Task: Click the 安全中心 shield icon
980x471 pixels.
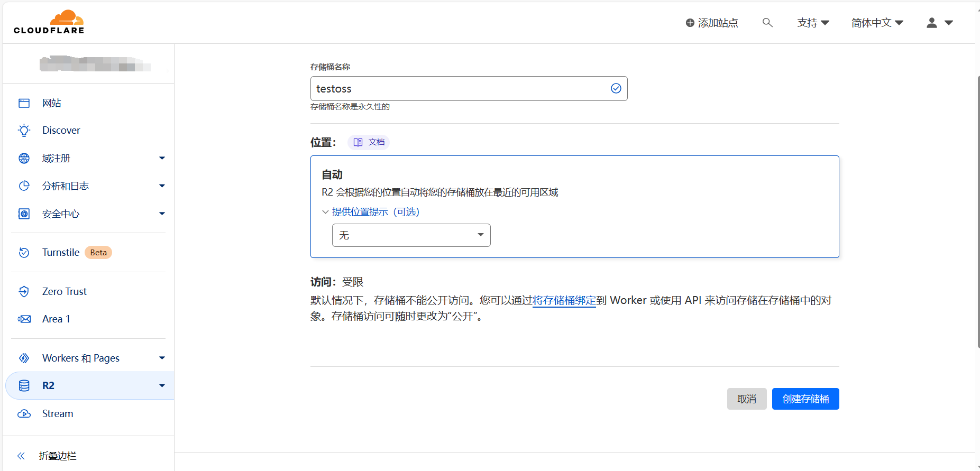Action: click(24, 214)
